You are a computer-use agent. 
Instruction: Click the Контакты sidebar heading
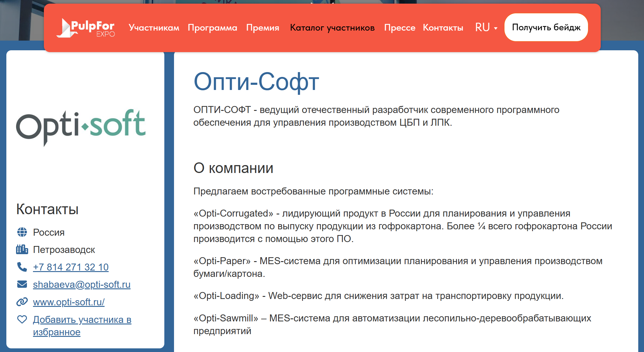click(x=48, y=209)
